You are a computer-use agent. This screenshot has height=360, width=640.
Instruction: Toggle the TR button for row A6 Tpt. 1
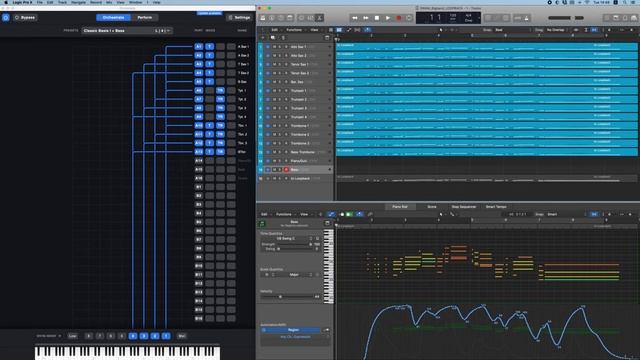click(x=220, y=91)
